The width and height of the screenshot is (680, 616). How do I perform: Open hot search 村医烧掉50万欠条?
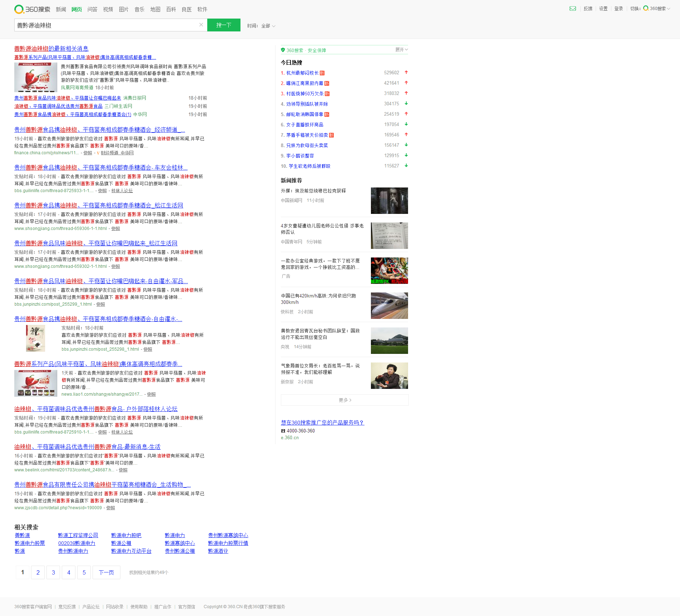305,94
